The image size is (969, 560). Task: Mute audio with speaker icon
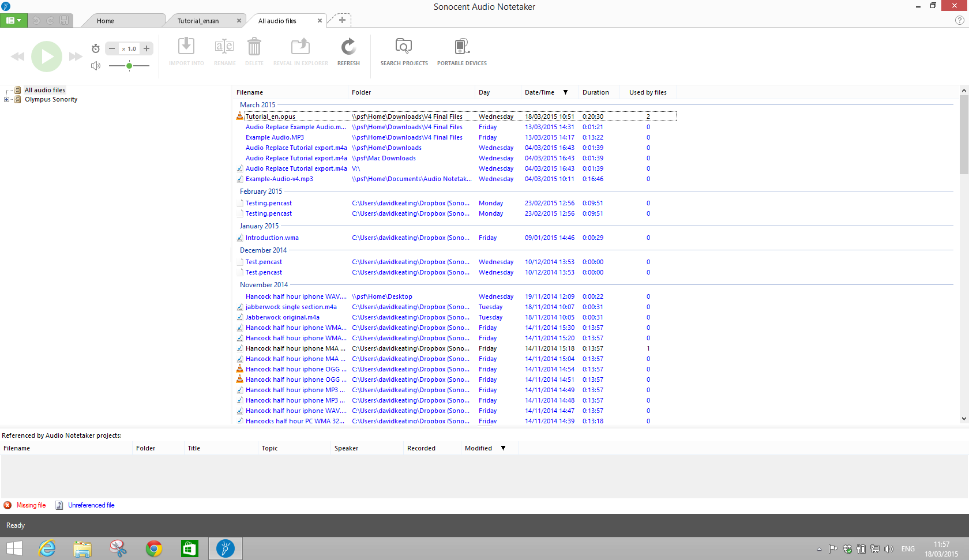96,66
